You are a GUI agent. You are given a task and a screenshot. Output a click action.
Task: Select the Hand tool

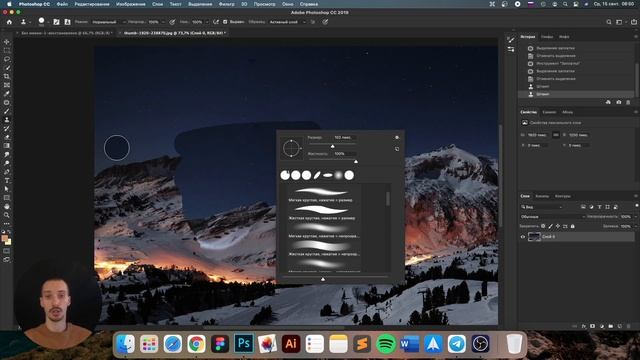(7, 207)
